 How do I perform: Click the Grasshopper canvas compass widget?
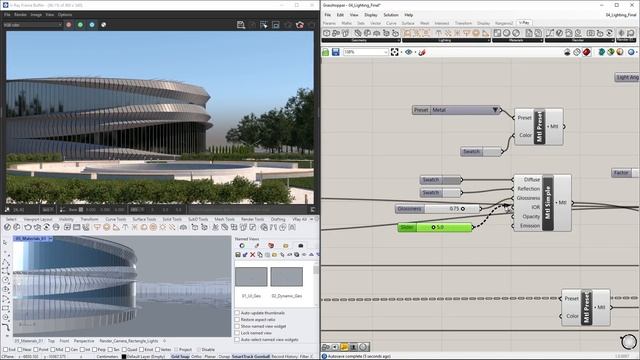pos(629,341)
